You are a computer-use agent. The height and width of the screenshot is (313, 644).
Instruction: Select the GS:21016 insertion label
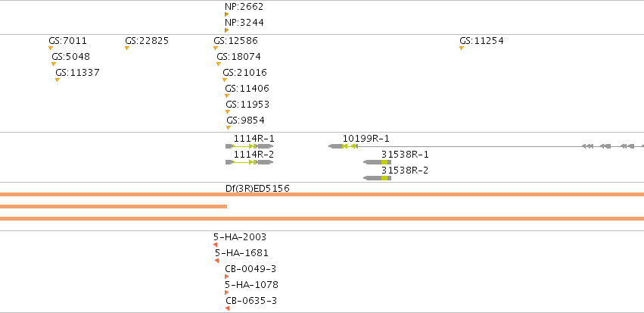[x=244, y=73]
